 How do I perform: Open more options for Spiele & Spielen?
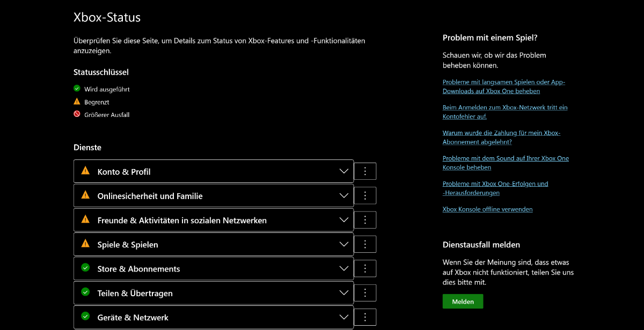point(365,244)
